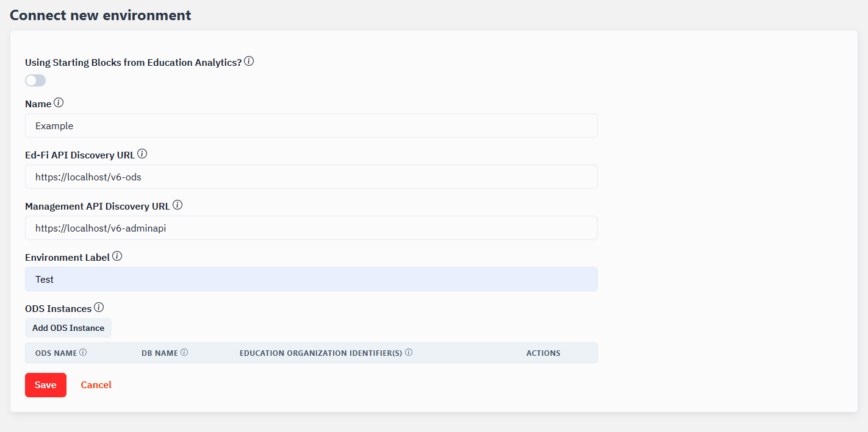Click the red Save button
Viewport: 868px width, 432px height.
tap(46, 385)
